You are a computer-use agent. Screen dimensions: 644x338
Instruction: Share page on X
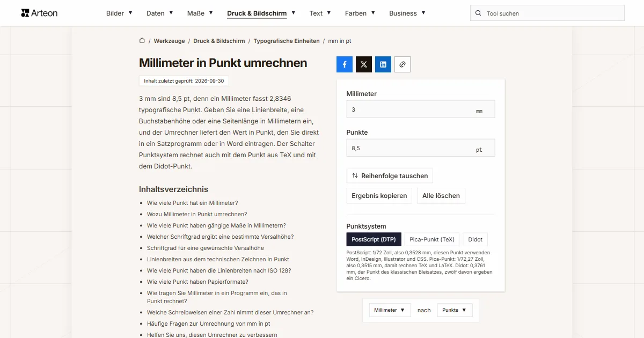point(364,64)
